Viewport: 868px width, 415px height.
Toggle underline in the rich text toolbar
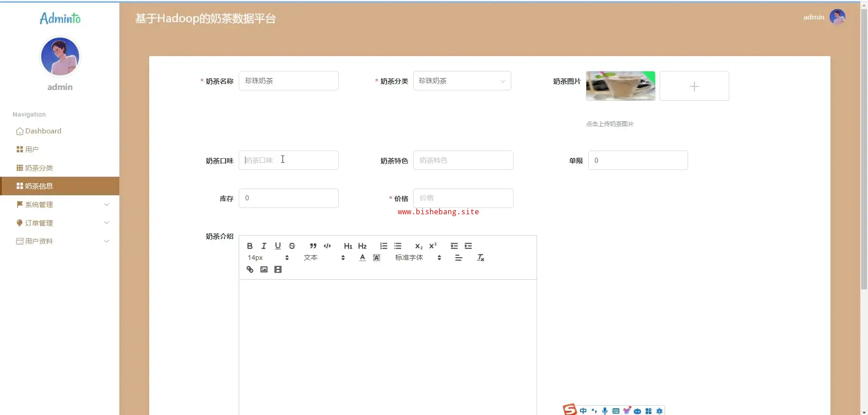pos(278,246)
